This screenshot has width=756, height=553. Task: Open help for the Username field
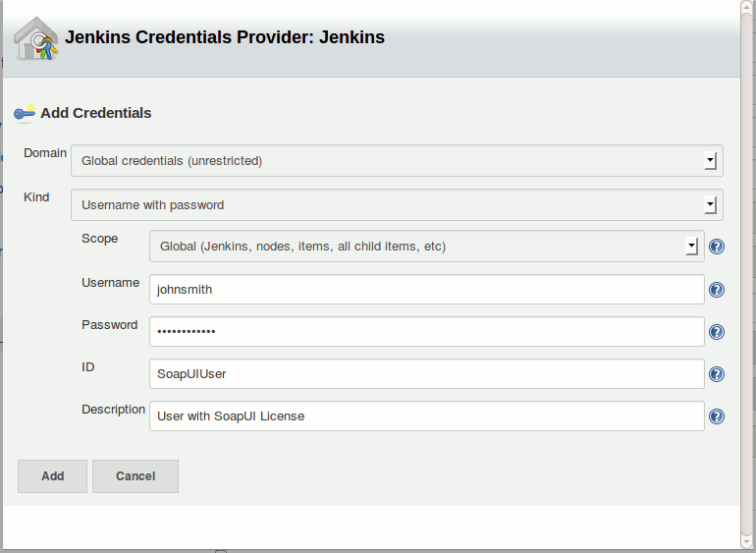717,290
